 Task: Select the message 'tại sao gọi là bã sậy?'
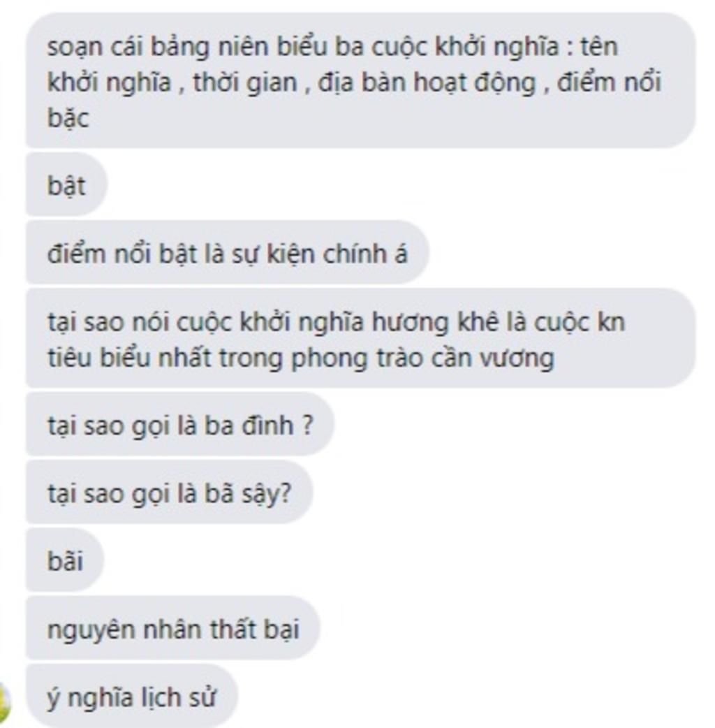click(x=170, y=492)
